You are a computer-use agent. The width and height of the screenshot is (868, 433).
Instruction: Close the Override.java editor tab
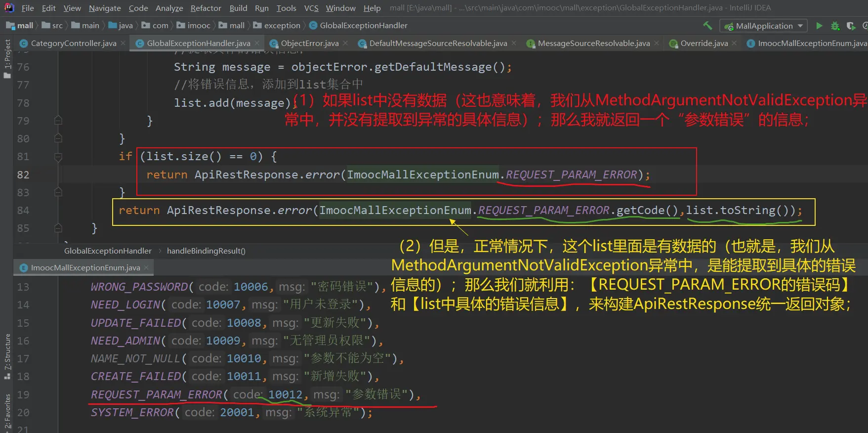[x=734, y=43]
